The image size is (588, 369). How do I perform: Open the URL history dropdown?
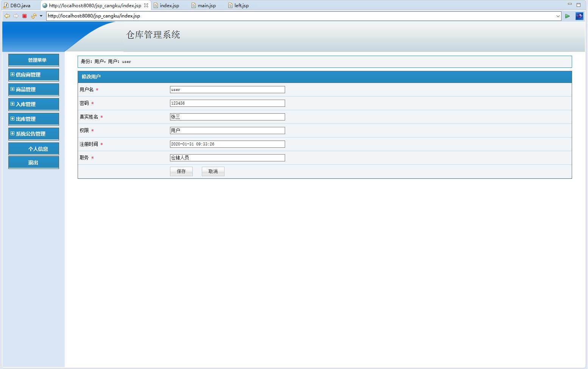[x=558, y=16]
